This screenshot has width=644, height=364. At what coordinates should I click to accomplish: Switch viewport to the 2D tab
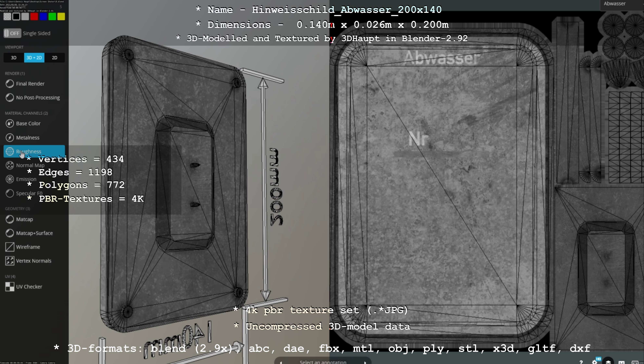coord(55,58)
